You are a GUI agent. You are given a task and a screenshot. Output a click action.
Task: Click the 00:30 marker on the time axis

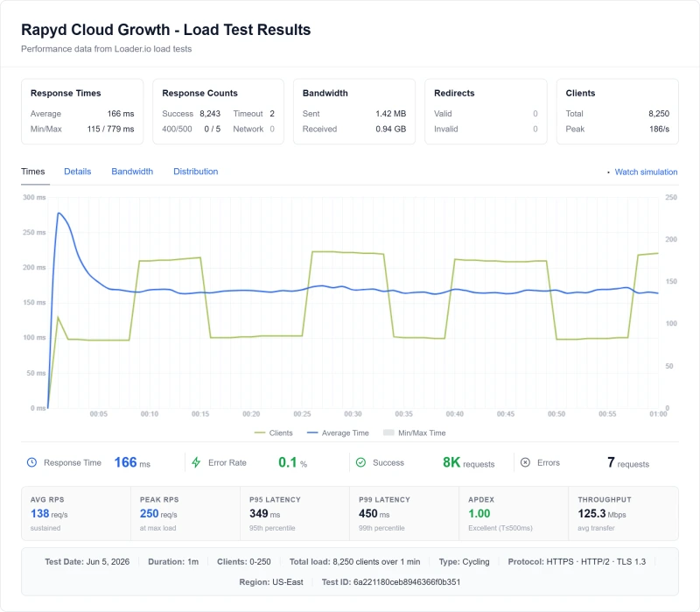click(353, 414)
